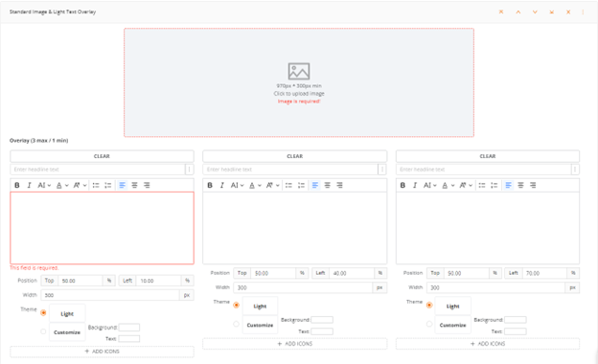
Task: Click Top position field showing 50.00 in second overlay
Action: tap(273, 273)
